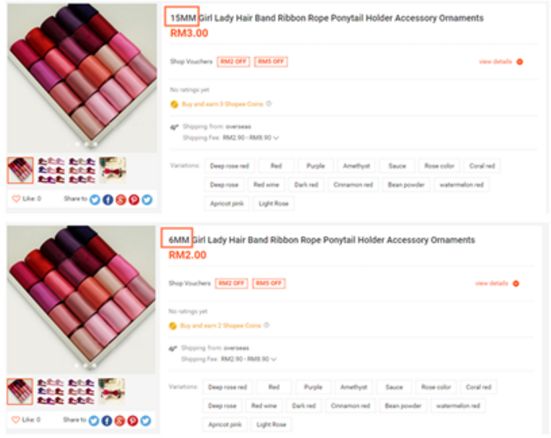Click the Like heart on 15MM listing
The height and width of the screenshot is (438, 551).
16,199
